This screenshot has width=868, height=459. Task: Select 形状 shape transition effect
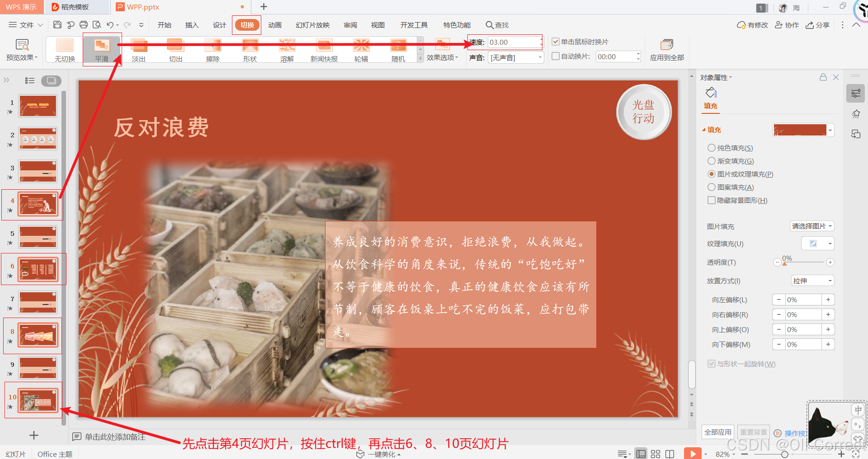(x=250, y=50)
